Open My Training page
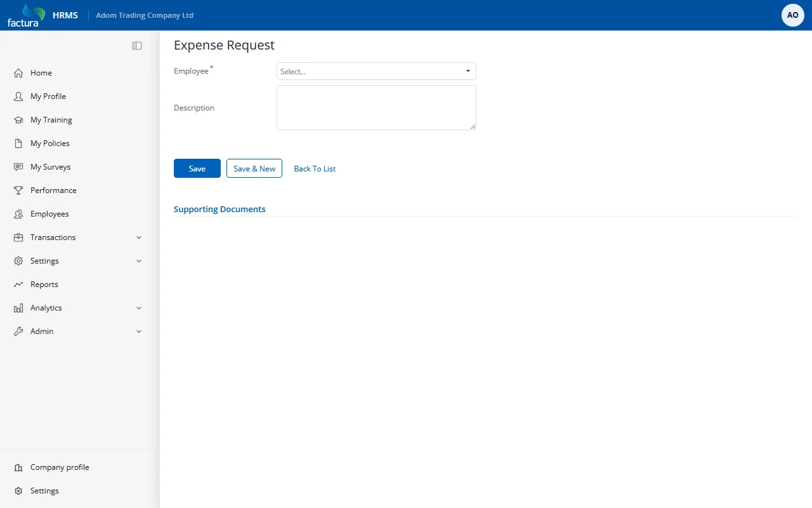The height and width of the screenshot is (508, 812). coord(51,120)
